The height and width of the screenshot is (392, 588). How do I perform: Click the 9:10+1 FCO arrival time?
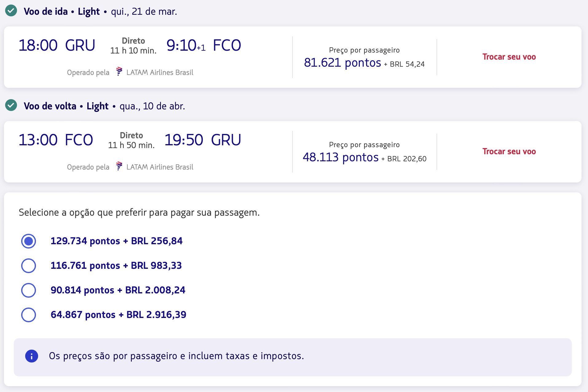[x=204, y=45]
